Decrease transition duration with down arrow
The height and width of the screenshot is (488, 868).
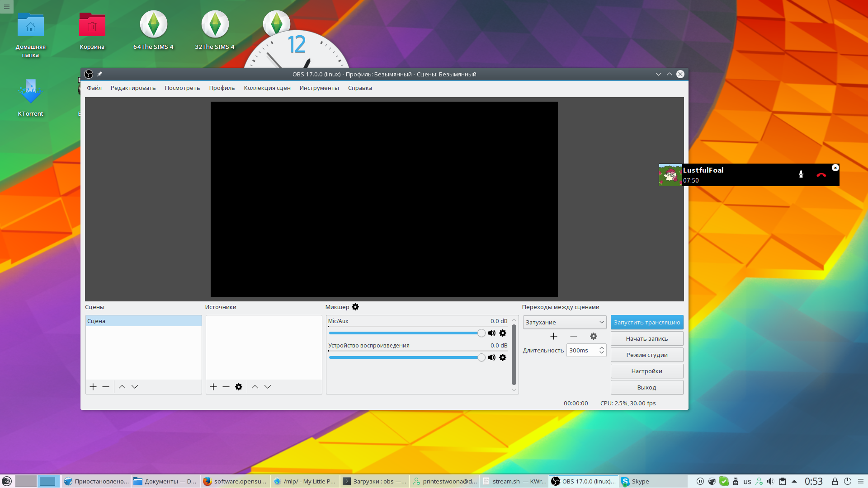pyautogui.click(x=602, y=353)
